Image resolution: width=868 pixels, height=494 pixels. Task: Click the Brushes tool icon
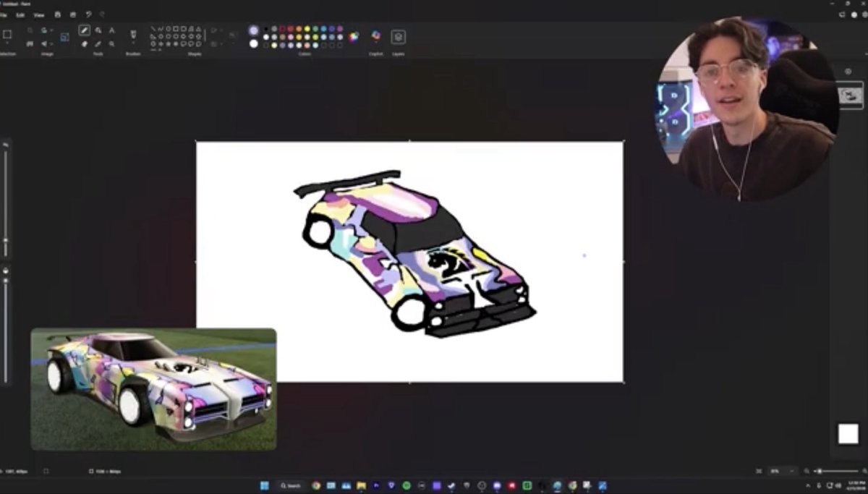click(x=133, y=34)
